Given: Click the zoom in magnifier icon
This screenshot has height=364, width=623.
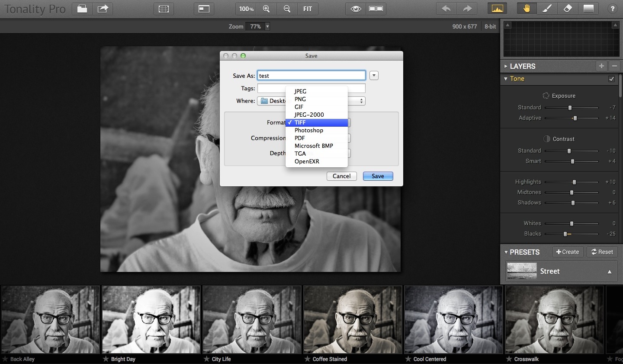Looking at the screenshot, I should [267, 9].
